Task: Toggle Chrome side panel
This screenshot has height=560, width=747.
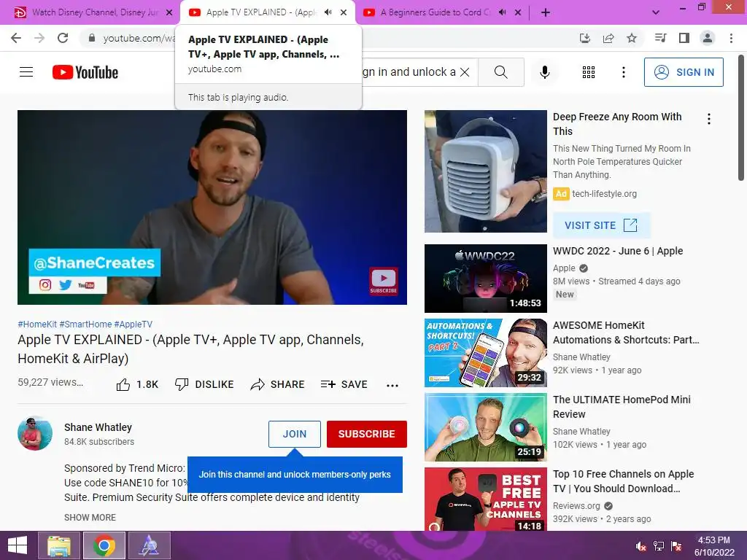Action: click(684, 38)
